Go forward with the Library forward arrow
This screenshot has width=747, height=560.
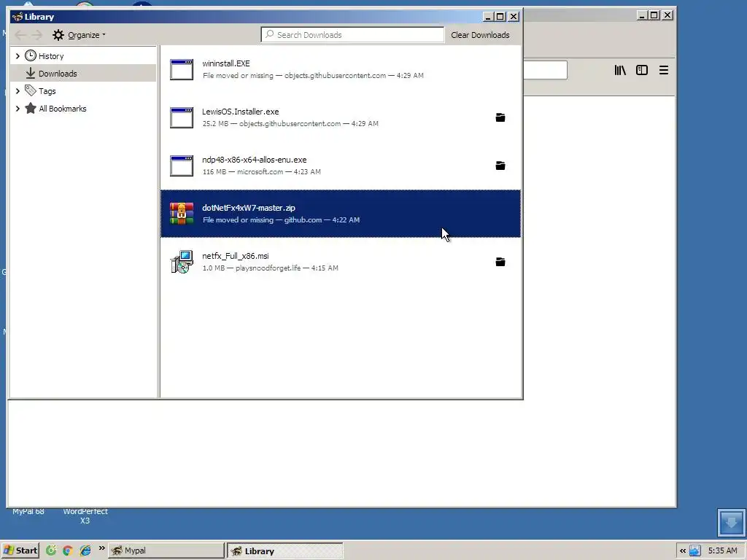pyautogui.click(x=36, y=35)
